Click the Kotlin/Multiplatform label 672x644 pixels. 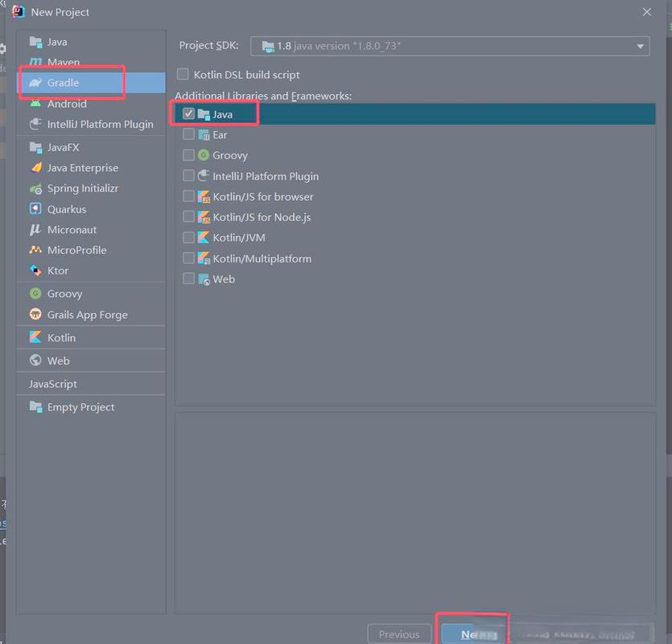[262, 258]
